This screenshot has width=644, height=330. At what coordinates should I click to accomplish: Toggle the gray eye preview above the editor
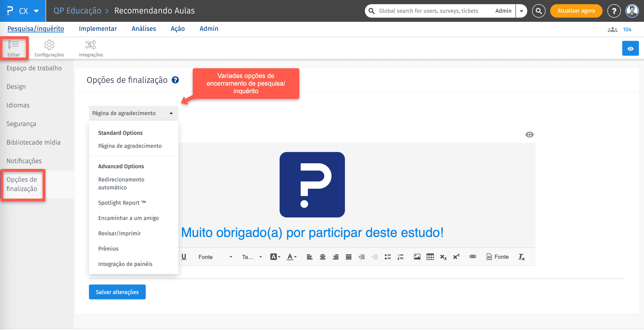[529, 135]
